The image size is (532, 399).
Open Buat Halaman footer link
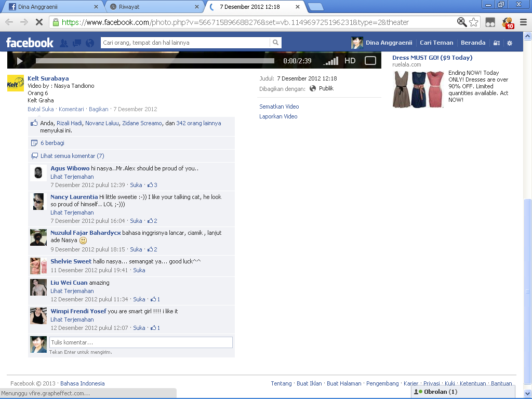tap(344, 383)
